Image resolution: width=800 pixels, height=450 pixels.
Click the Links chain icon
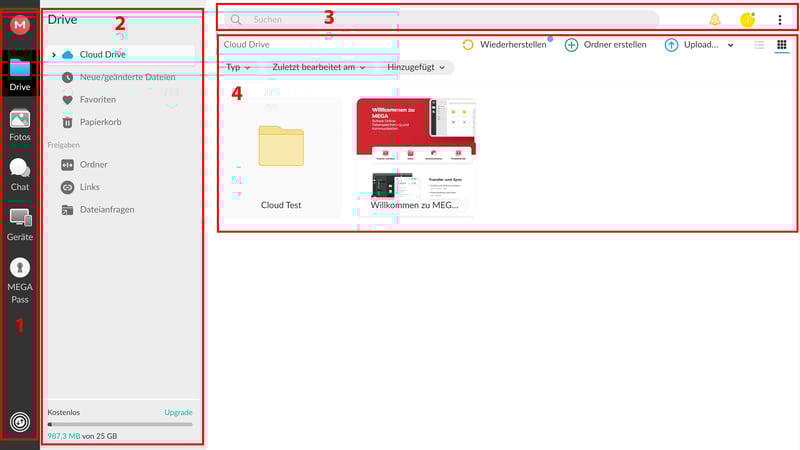[x=67, y=187]
